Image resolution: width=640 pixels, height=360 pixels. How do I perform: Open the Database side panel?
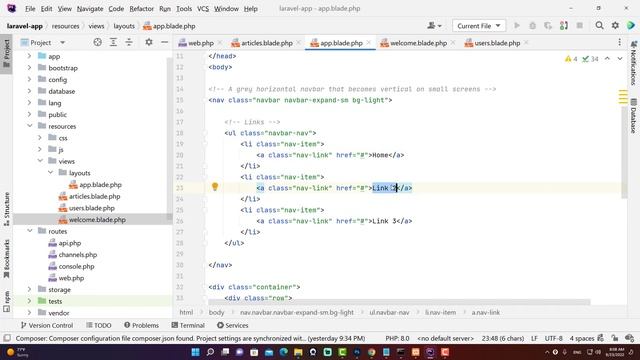633,116
